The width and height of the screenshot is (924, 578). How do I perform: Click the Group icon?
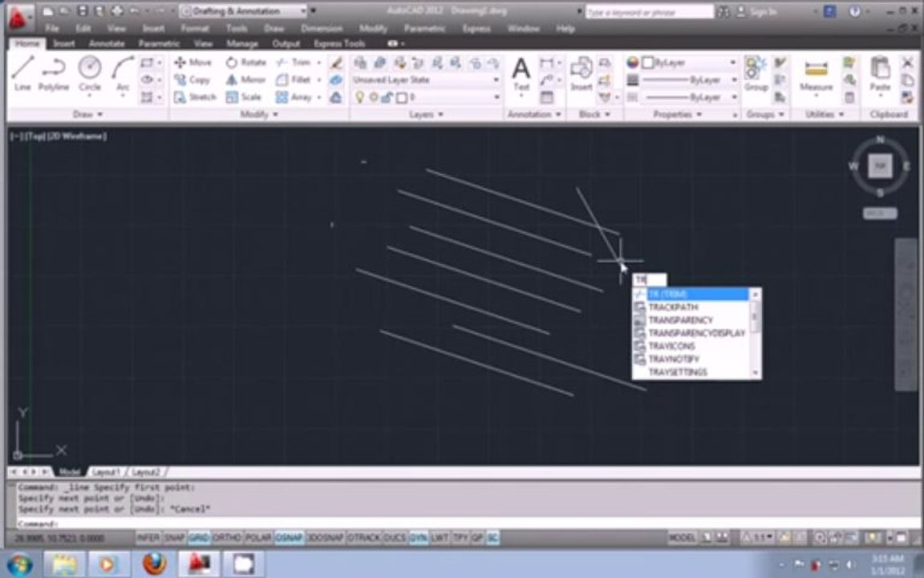756,73
